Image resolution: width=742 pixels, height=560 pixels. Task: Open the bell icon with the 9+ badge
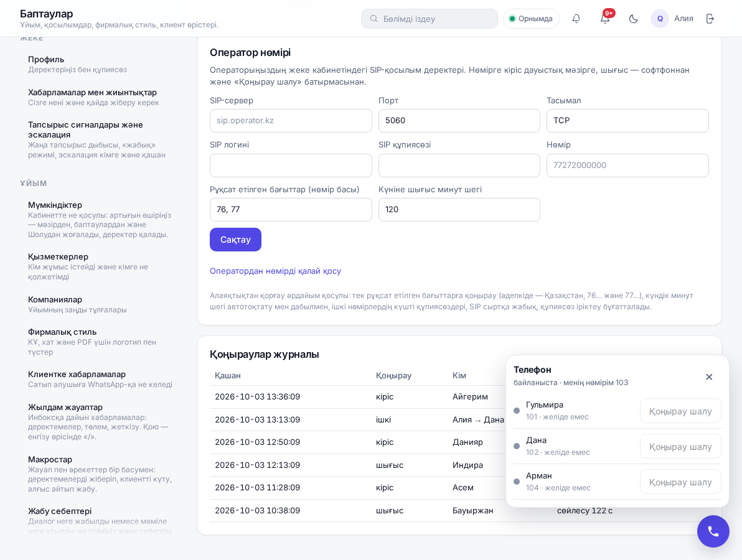(x=605, y=19)
